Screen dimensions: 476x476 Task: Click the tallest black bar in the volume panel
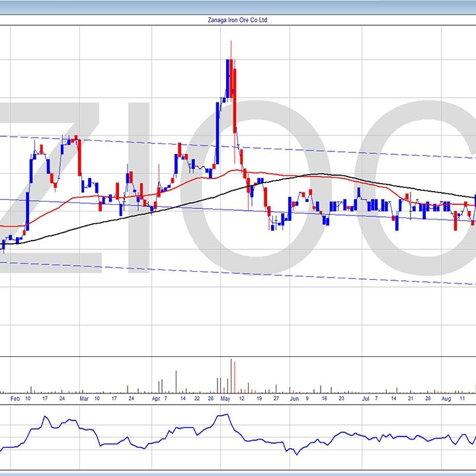click(x=231, y=376)
